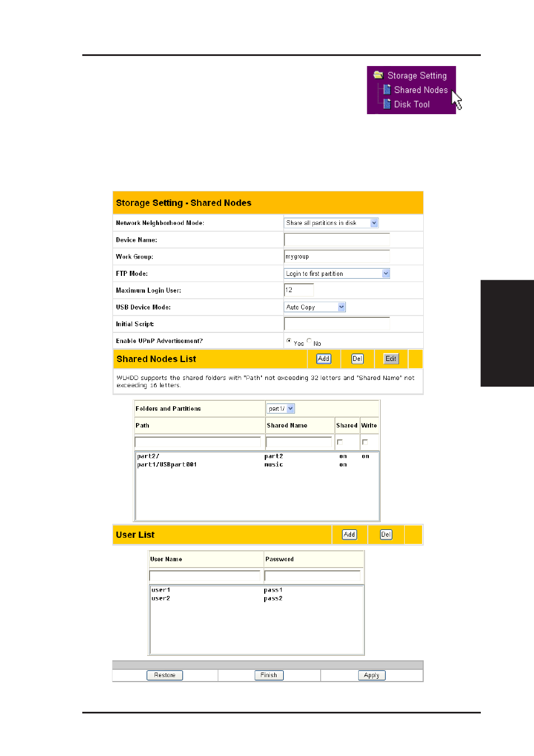Select Storage Setting menu heading
Viewport: 534px width, 756px height.
417,76
